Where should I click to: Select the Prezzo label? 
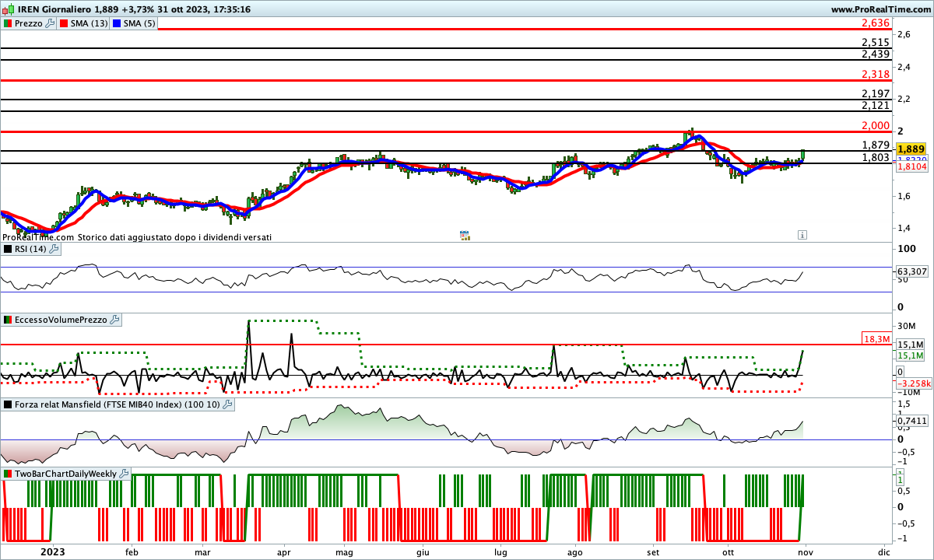click(29, 23)
